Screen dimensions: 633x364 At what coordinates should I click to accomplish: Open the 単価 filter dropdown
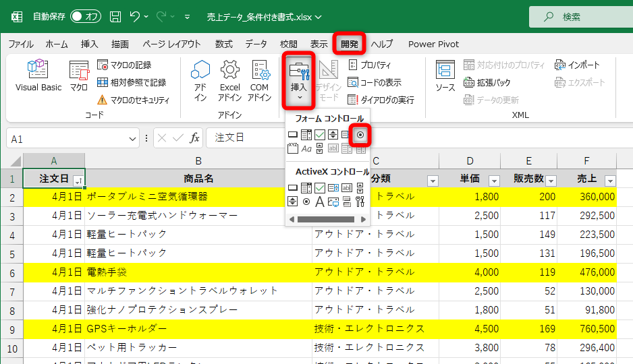tap(494, 181)
